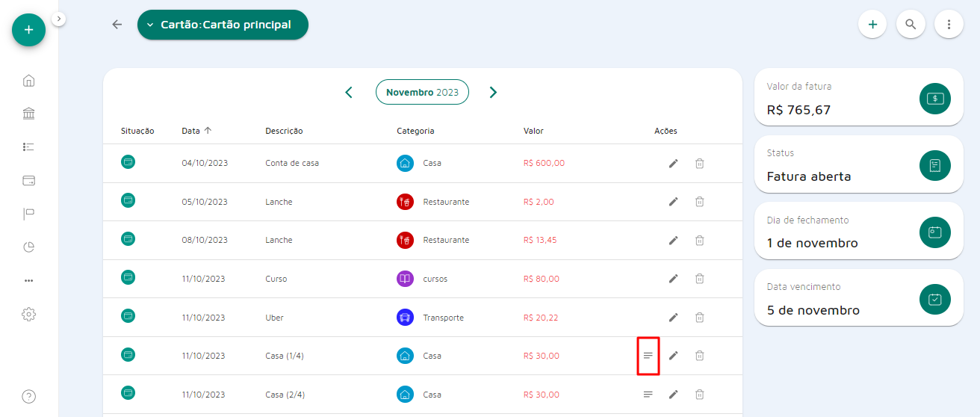Delete the R$ 13,45 Lanche expense

pyautogui.click(x=700, y=241)
